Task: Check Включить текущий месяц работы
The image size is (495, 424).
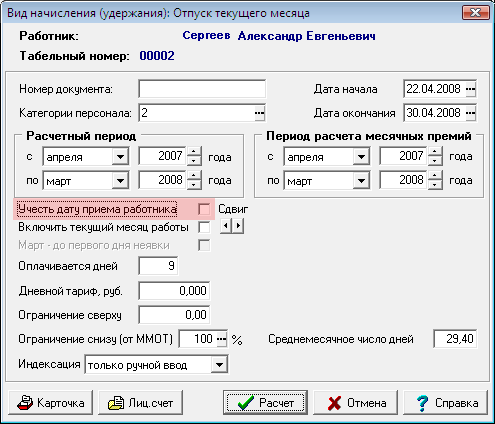Action: (204, 227)
